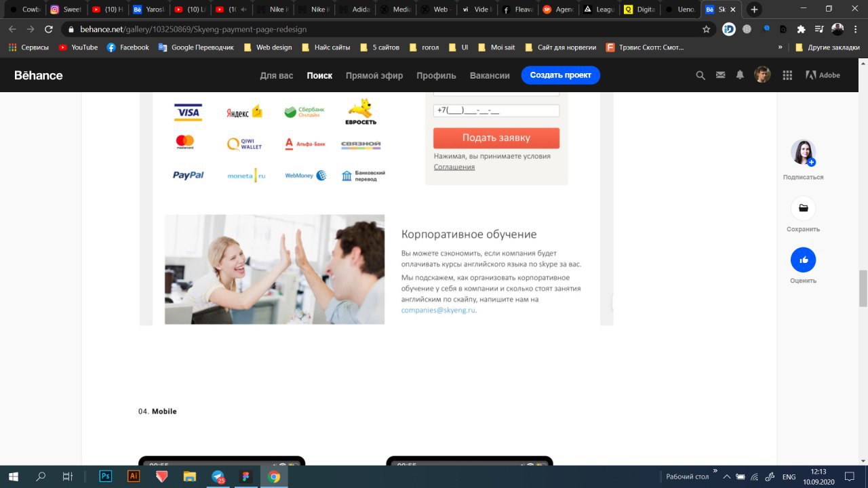Open the Behance search magnifier icon
The height and width of the screenshot is (488, 868).
(x=701, y=75)
